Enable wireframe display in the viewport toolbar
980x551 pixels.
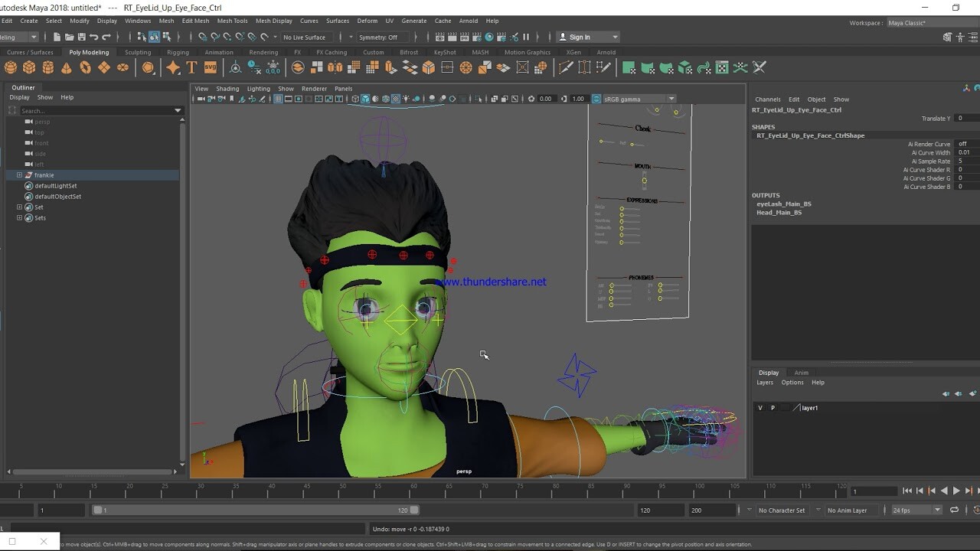(x=355, y=99)
